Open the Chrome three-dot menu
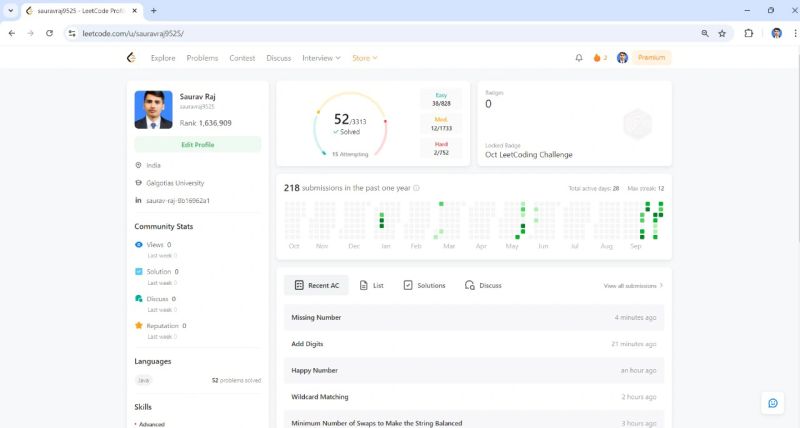The height and width of the screenshot is (428, 800). coord(795,33)
